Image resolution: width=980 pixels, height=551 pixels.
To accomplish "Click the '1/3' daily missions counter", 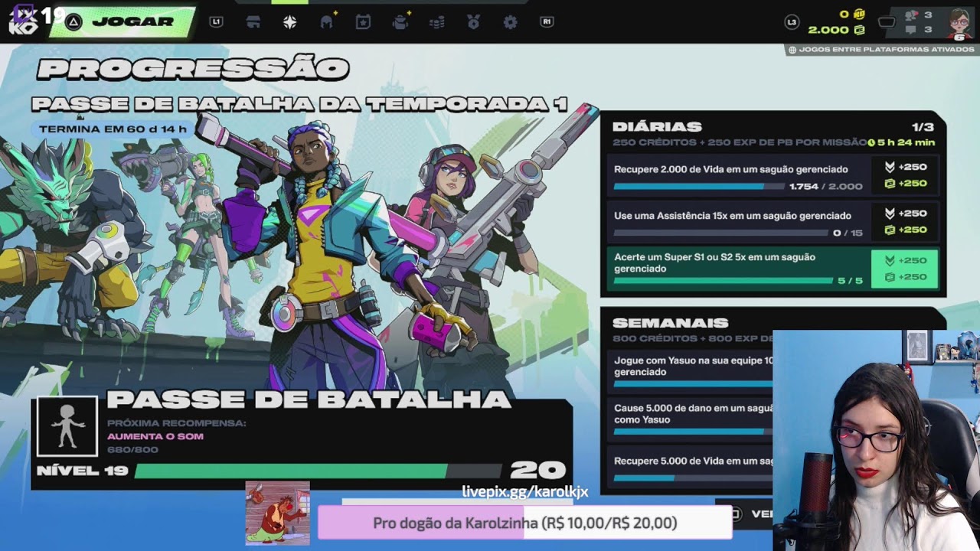I will pyautogui.click(x=923, y=127).
